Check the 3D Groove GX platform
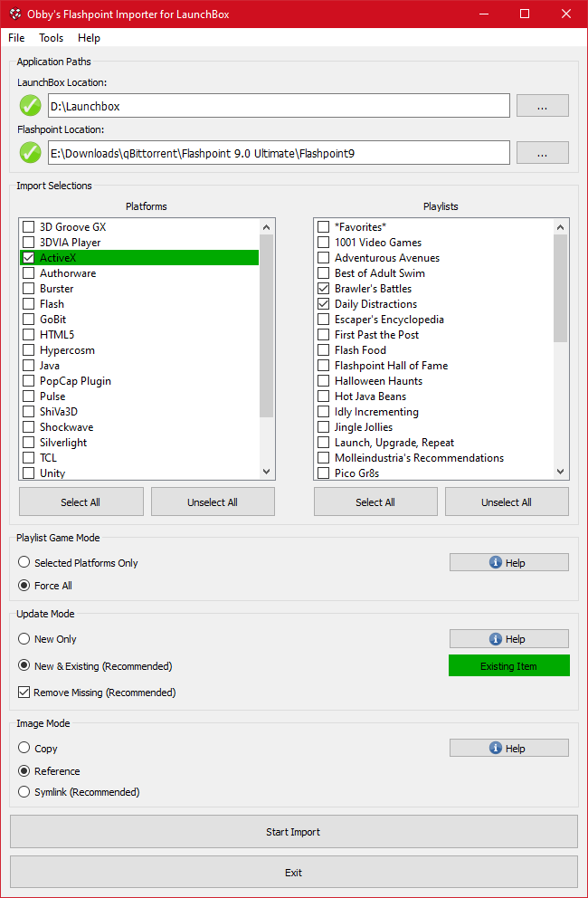Viewport: 588px width, 898px height. pos(29,227)
